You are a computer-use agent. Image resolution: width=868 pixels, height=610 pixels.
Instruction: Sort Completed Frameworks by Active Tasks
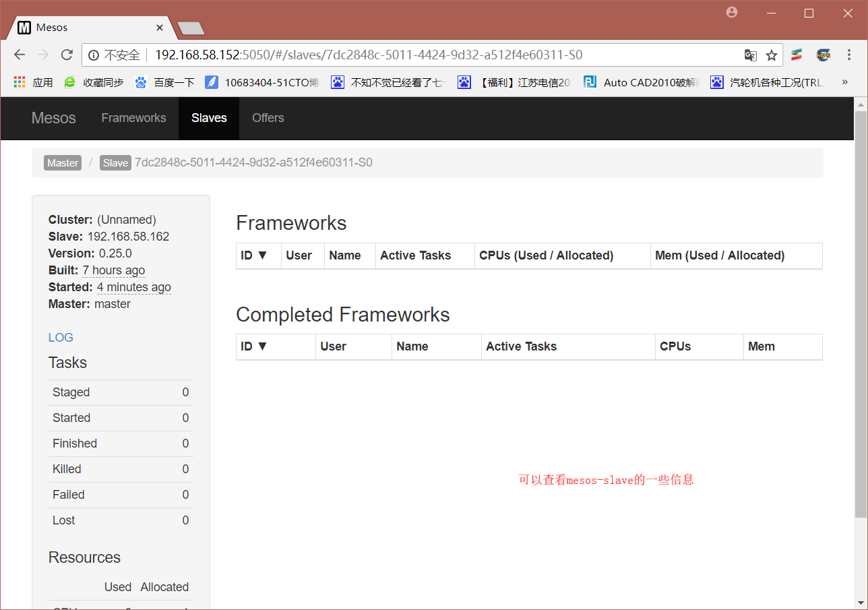coord(569,346)
